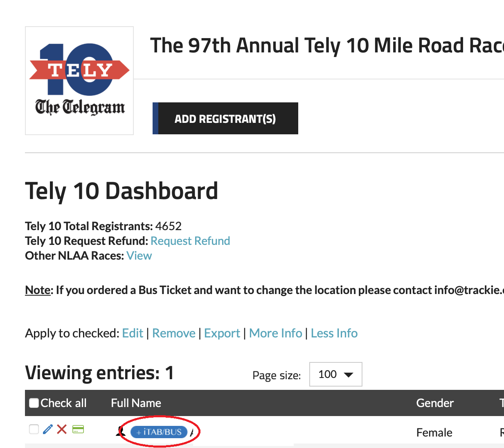Viewport: 504px width, 448px height.
Task: Click the registrant person silhouette icon
Action: (121, 431)
